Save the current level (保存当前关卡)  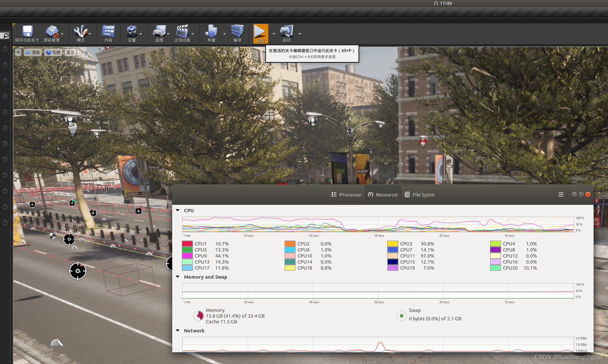tap(27, 34)
